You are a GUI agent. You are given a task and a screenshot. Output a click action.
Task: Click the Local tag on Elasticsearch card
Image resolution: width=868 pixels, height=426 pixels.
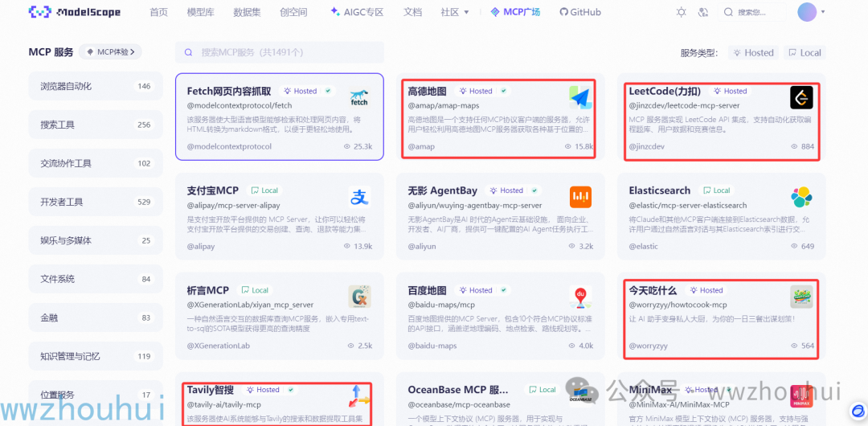(716, 190)
